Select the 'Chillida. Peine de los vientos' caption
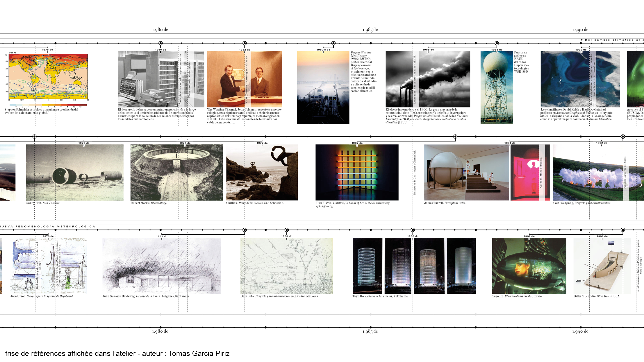 point(255,203)
